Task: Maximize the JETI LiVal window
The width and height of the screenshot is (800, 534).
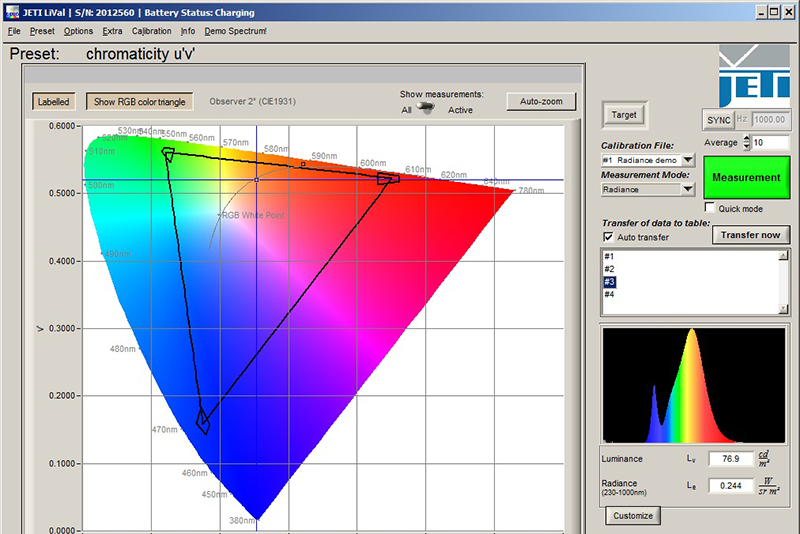Action: point(774,12)
